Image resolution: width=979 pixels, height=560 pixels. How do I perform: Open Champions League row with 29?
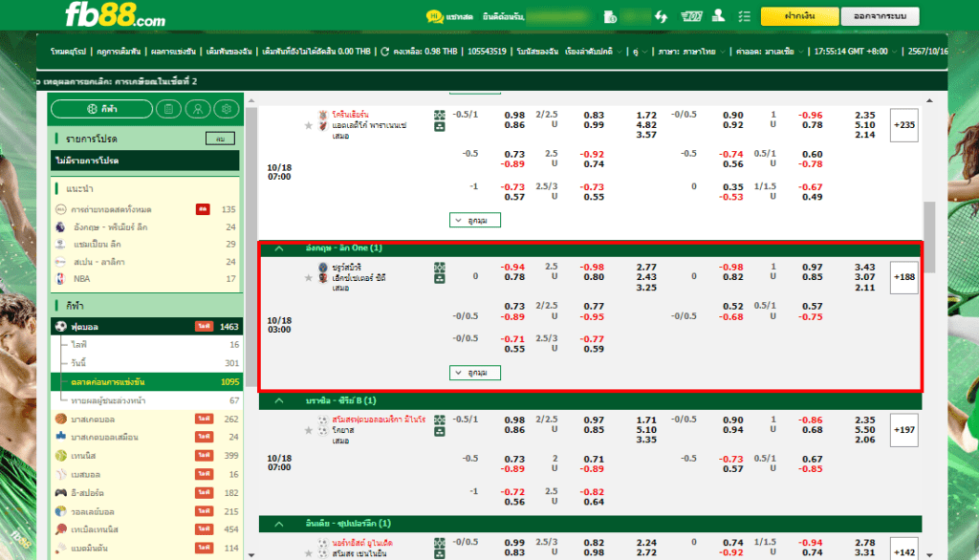coord(146,244)
